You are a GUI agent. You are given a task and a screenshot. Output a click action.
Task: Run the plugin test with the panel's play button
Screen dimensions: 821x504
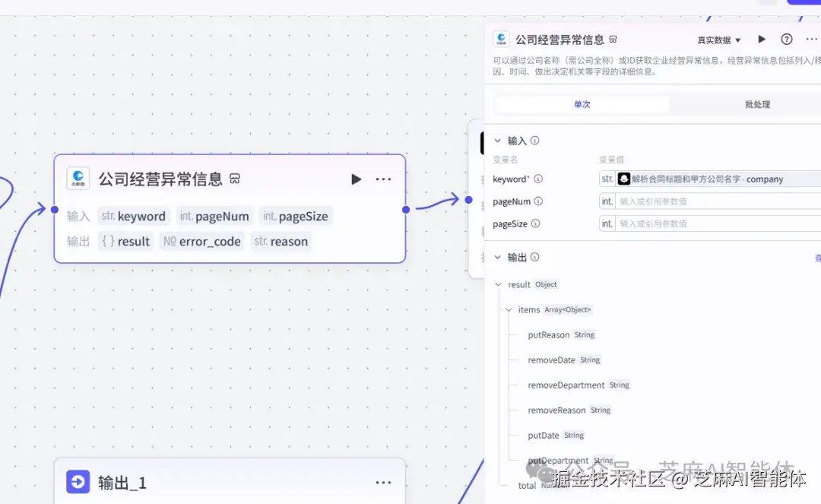click(761, 39)
